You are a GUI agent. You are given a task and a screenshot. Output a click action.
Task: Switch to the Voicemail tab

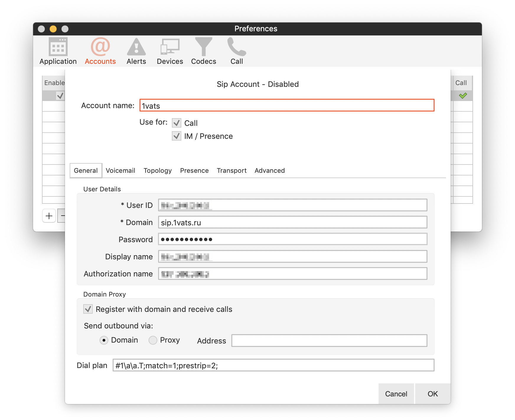[x=120, y=171]
